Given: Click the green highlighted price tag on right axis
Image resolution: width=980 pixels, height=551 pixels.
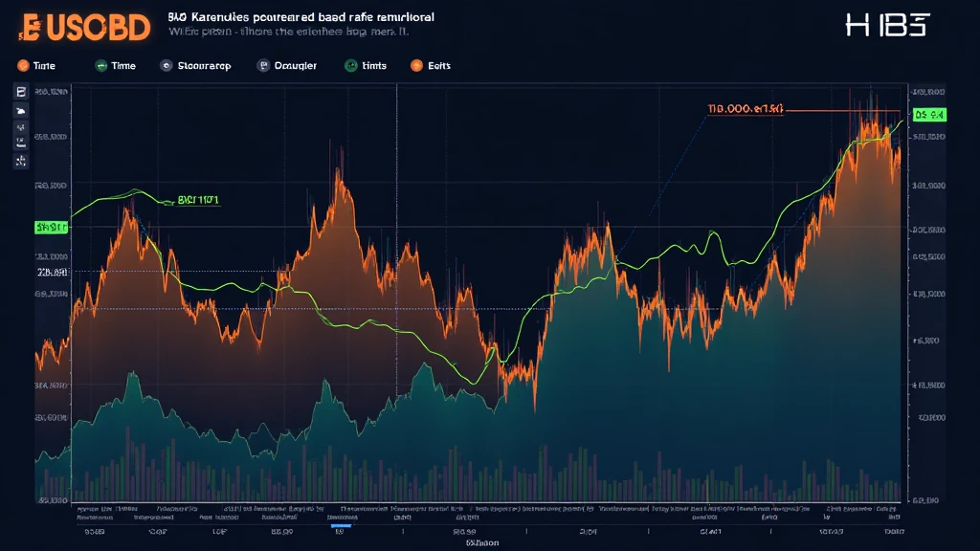Looking at the screenshot, I should pyautogui.click(x=928, y=115).
